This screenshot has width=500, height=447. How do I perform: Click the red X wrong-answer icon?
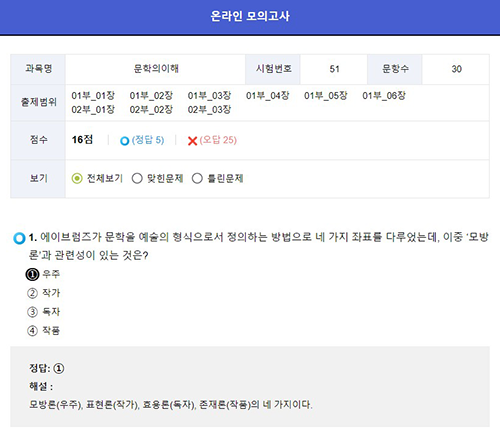pos(192,141)
